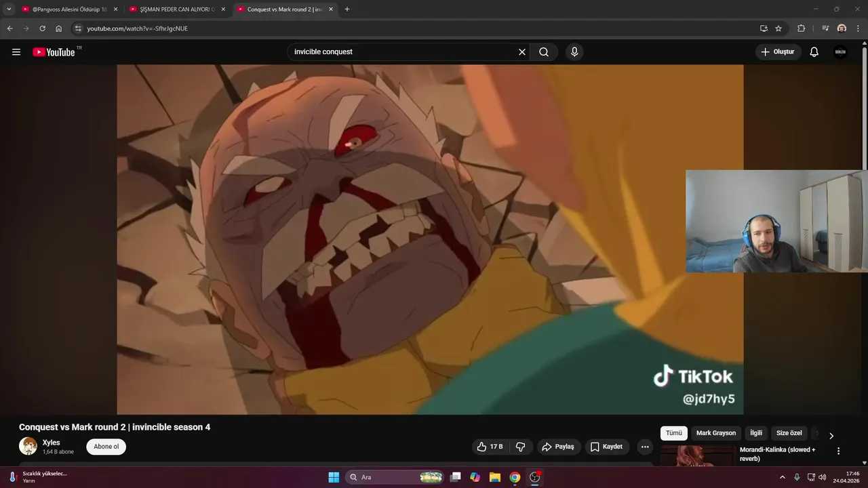Open a new browser tab with plus
The height and width of the screenshot is (488, 868).
tap(347, 9)
